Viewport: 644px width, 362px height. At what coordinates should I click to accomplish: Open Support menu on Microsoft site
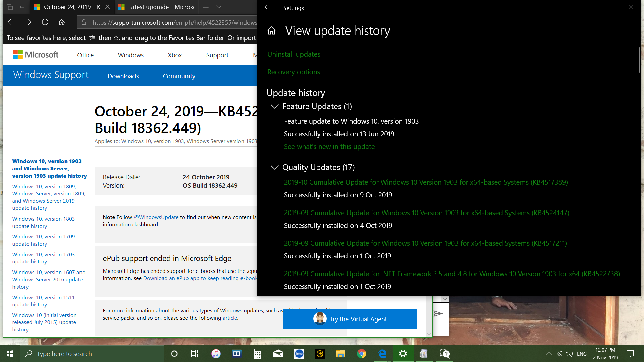[217, 55]
